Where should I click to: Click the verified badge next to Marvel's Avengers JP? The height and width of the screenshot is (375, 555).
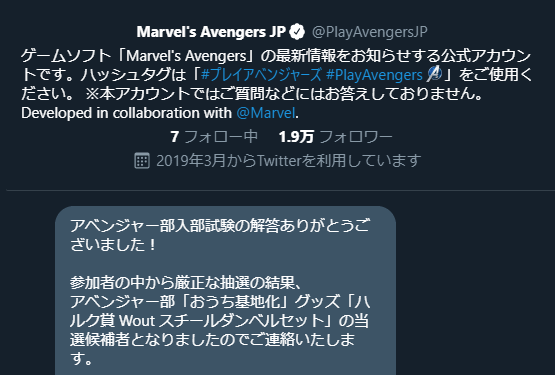coord(297,32)
